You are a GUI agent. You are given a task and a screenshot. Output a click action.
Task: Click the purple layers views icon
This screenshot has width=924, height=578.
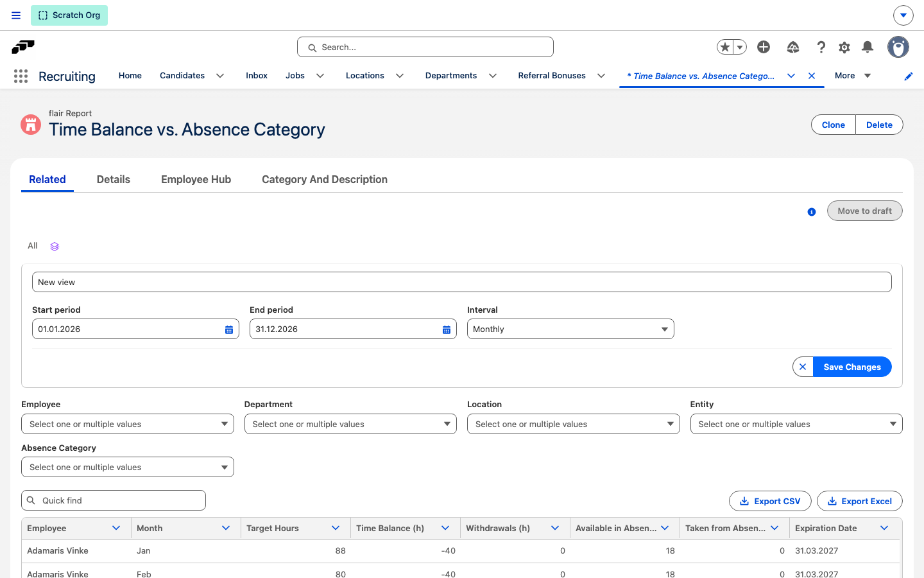click(x=55, y=247)
